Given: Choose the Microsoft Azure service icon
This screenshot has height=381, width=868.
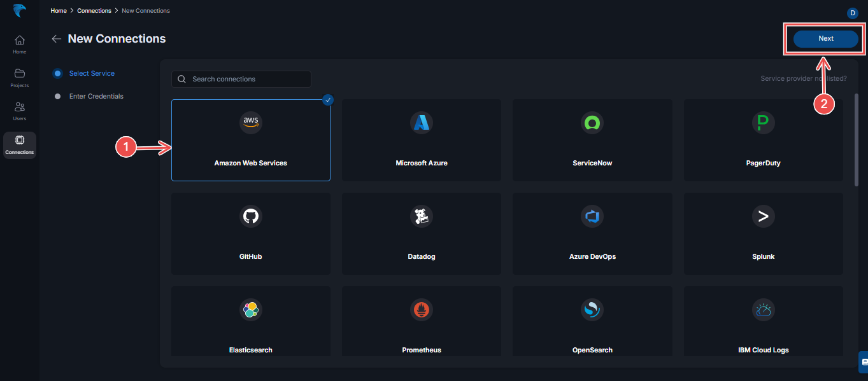Looking at the screenshot, I should [421, 122].
